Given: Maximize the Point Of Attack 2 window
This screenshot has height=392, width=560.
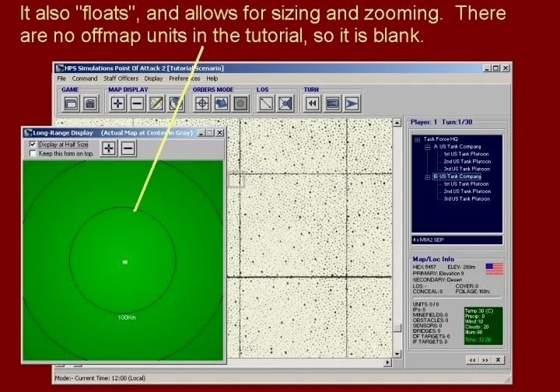Looking at the screenshot, I should (496, 68).
